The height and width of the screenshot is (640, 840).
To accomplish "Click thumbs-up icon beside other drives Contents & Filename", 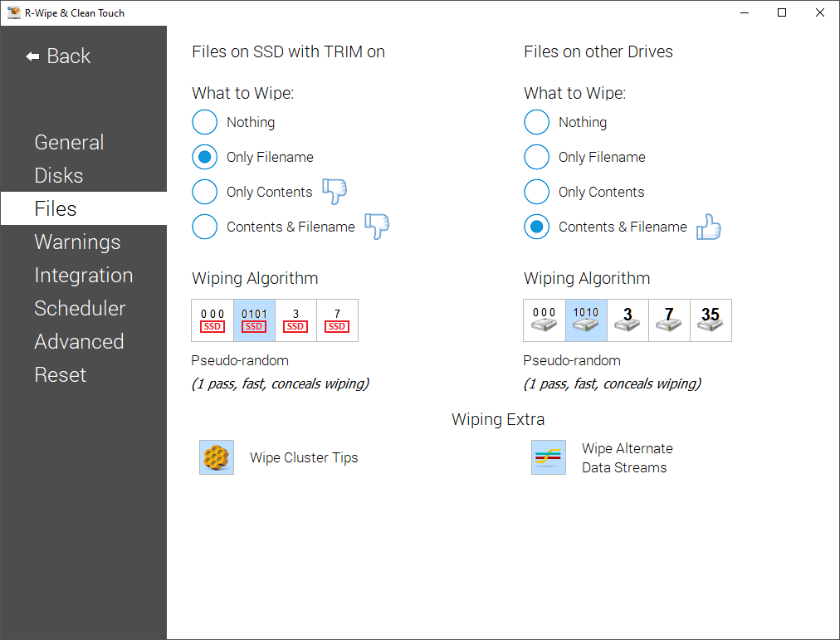I will [x=709, y=227].
